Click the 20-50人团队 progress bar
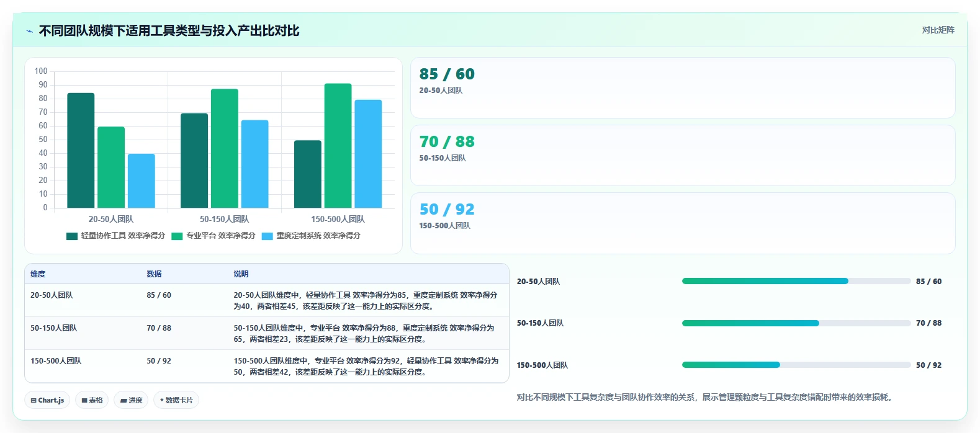 point(796,282)
